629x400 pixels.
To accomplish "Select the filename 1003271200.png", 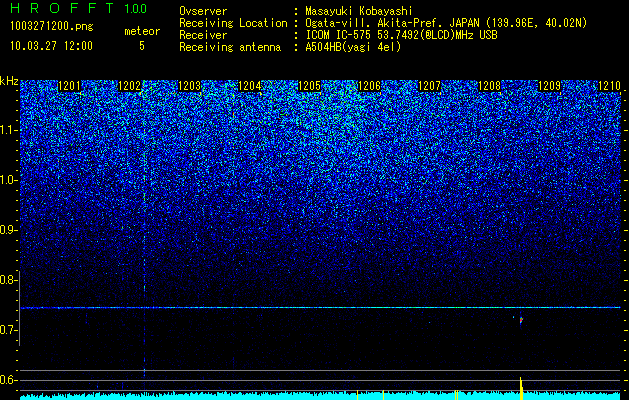I will coord(52,27).
